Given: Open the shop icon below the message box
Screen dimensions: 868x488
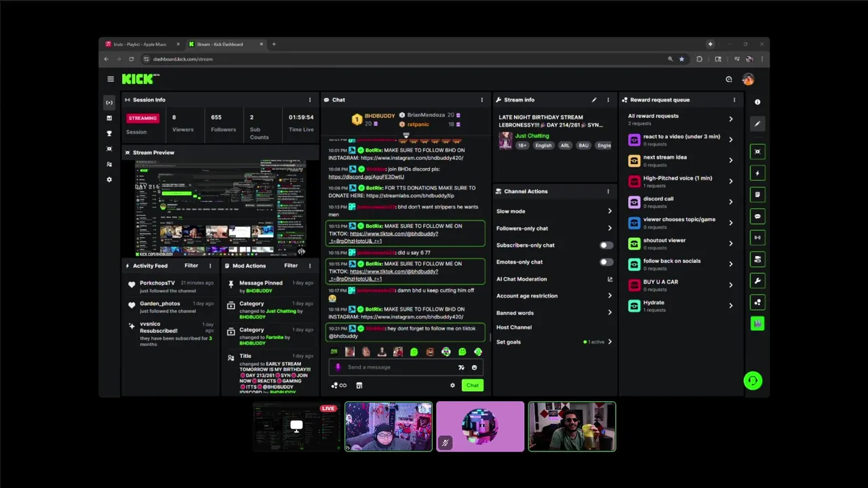Looking at the screenshot, I should point(359,386).
